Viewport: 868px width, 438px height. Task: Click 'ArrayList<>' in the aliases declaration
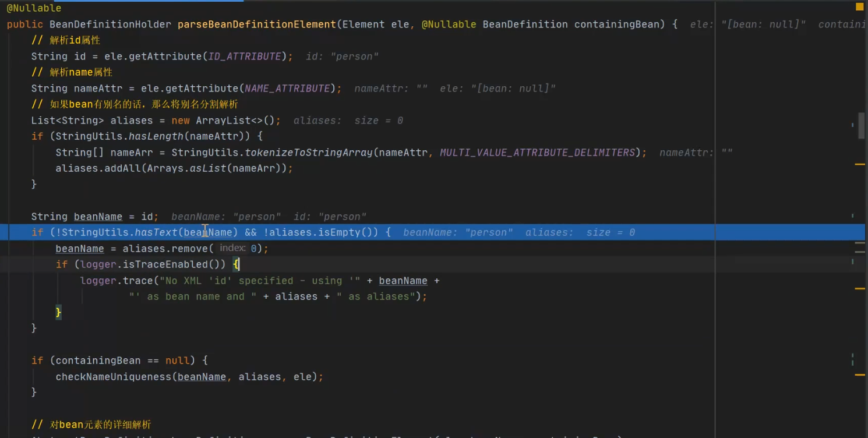pyautogui.click(x=229, y=121)
